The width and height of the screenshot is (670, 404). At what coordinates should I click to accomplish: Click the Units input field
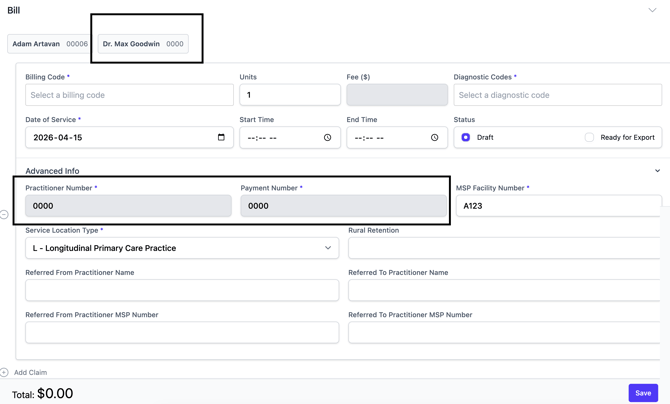(x=290, y=95)
